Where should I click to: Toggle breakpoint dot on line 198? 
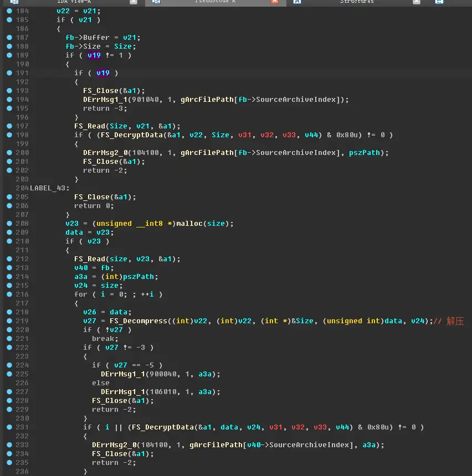coord(9,135)
